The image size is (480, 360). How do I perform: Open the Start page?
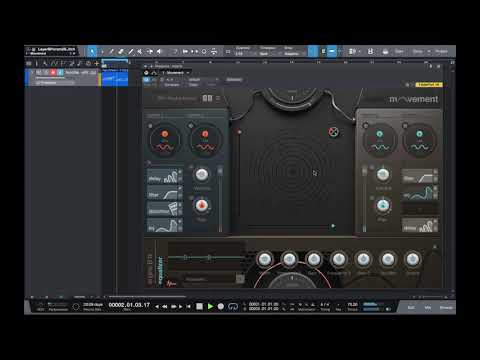click(399, 51)
